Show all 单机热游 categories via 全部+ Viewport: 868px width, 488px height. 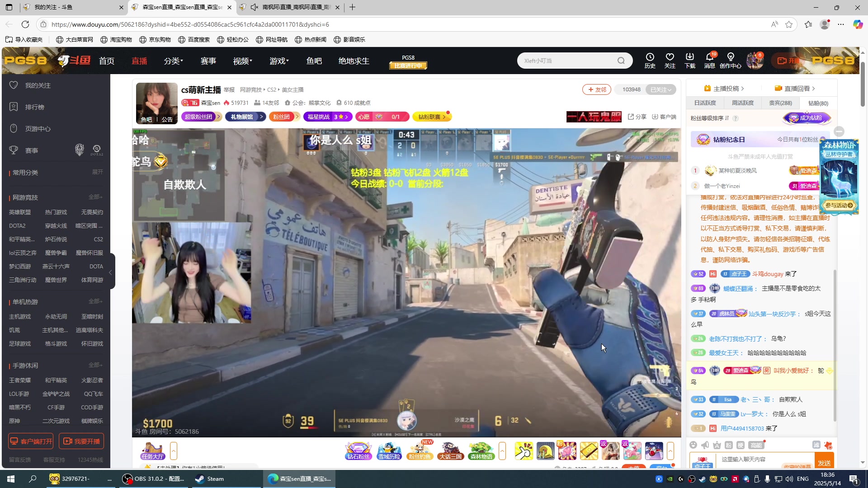pyautogui.click(x=95, y=301)
